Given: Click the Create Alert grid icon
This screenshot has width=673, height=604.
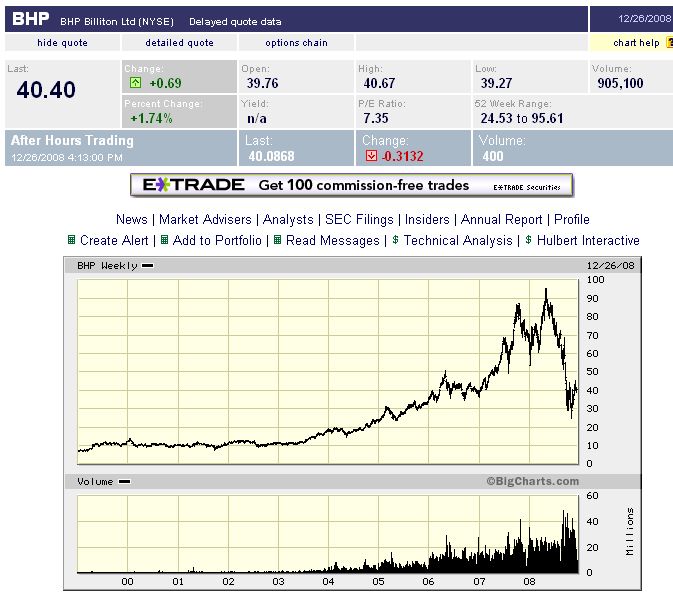Looking at the screenshot, I should pos(72,240).
